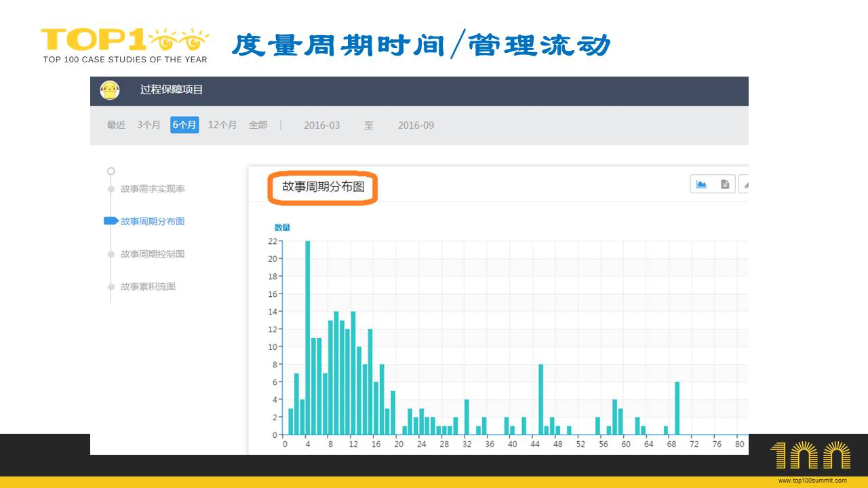This screenshot has width=868, height=488.
Task: Click the 度量周期时间/管理流动 slide title
Action: pyautogui.click(x=421, y=45)
